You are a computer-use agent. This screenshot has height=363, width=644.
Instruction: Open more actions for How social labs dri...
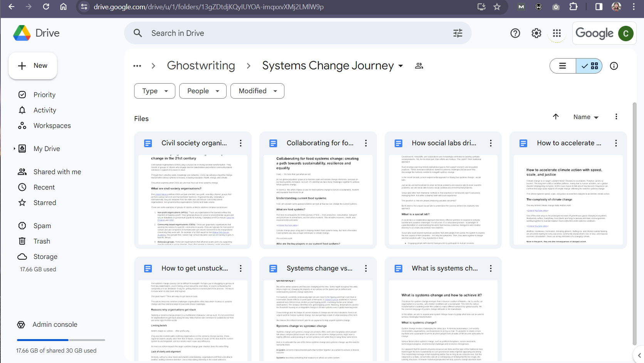pos(491,143)
